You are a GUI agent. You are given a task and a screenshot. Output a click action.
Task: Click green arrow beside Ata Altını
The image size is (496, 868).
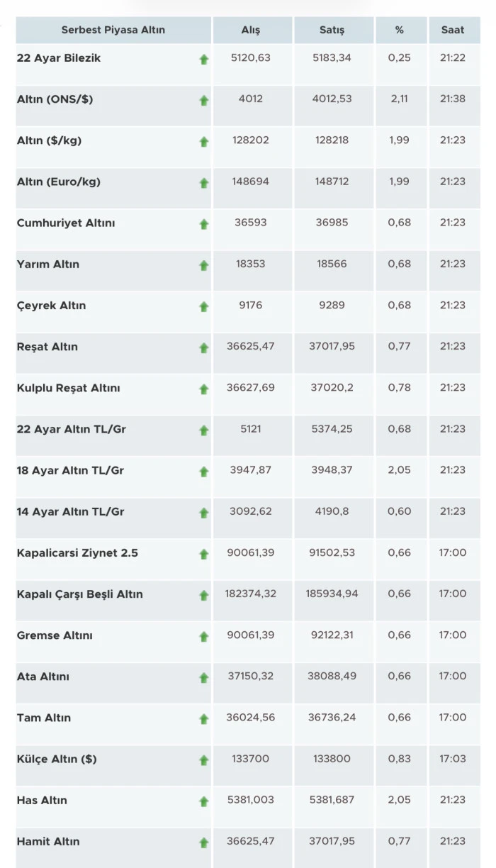[x=204, y=677]
